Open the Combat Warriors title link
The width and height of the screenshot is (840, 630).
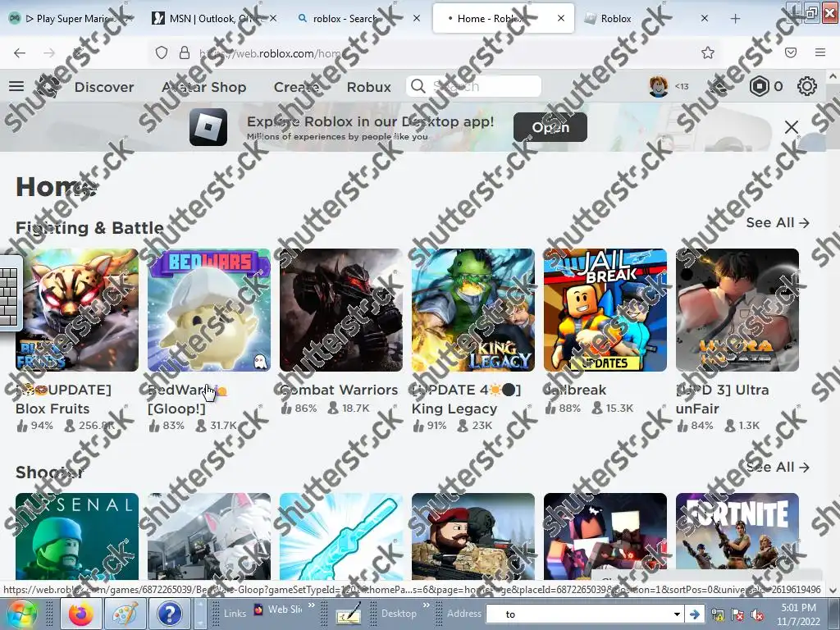click(x=339, y=390)
